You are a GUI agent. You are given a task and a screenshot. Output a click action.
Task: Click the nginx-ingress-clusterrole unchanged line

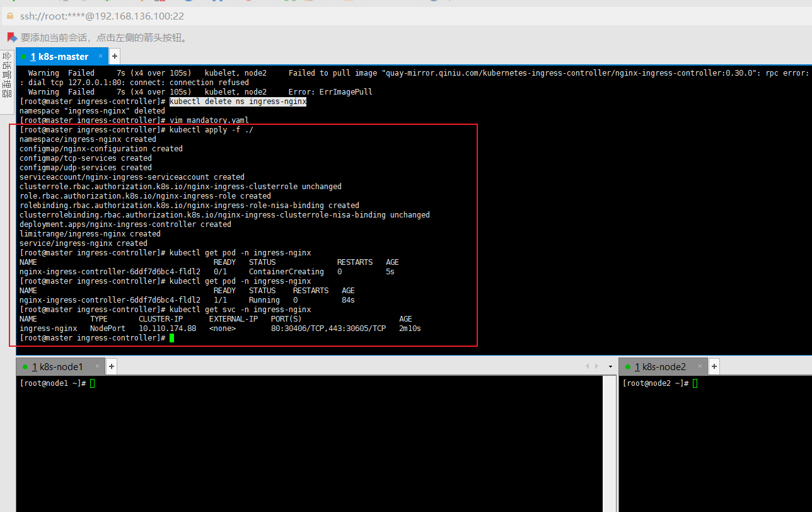point(180,187)
